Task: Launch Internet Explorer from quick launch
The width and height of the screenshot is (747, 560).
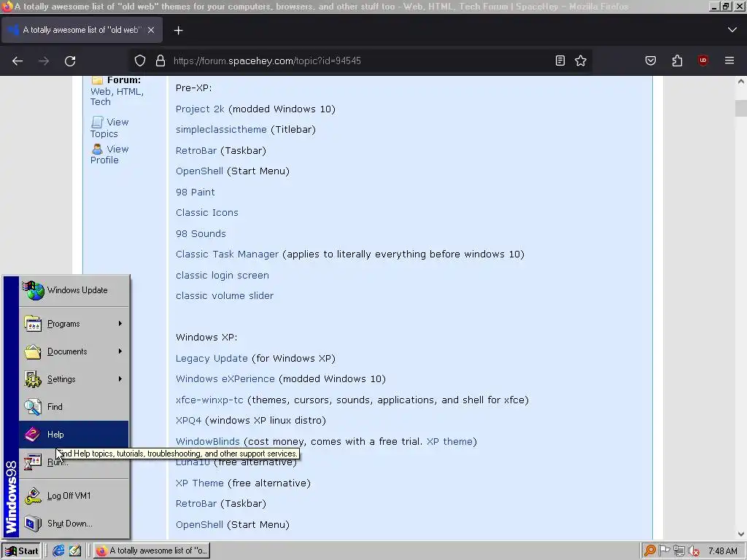Action: 58,551
